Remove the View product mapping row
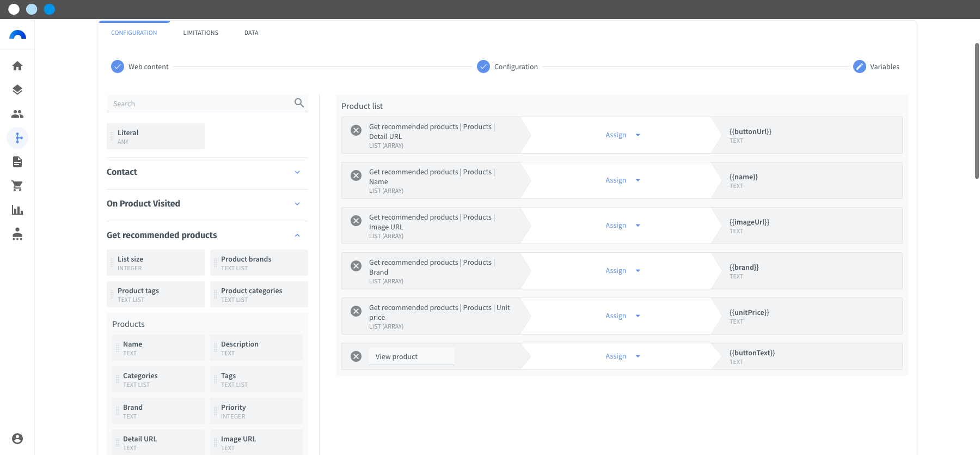The width and height of the screenshot is (980, 455). tap(356, 356)
